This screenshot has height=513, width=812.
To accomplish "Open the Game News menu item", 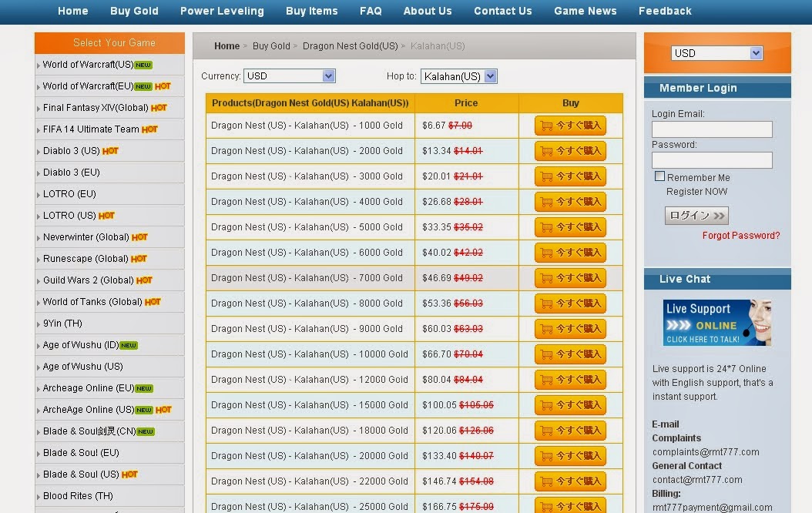I will [586, 11].
